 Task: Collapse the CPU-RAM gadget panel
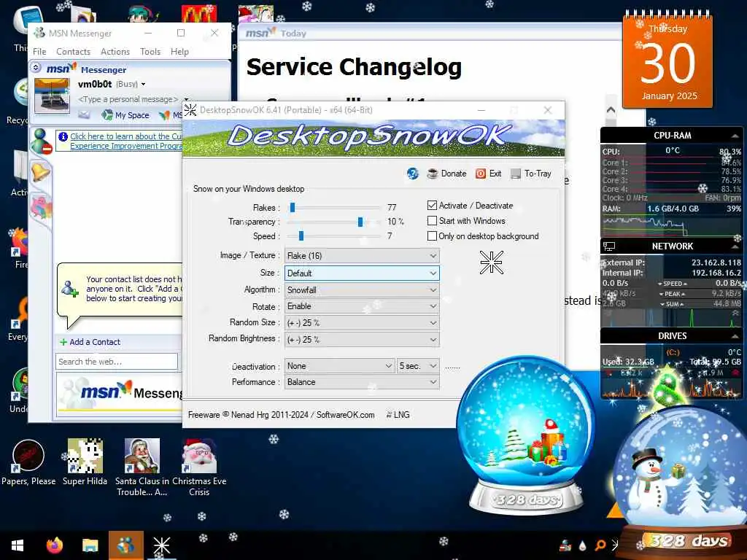735,136
